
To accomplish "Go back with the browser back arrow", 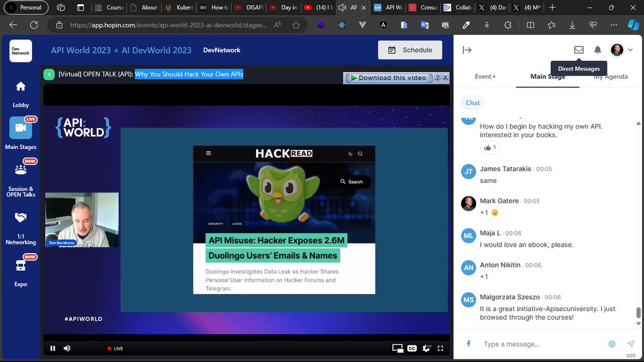I will click(13, 25).
